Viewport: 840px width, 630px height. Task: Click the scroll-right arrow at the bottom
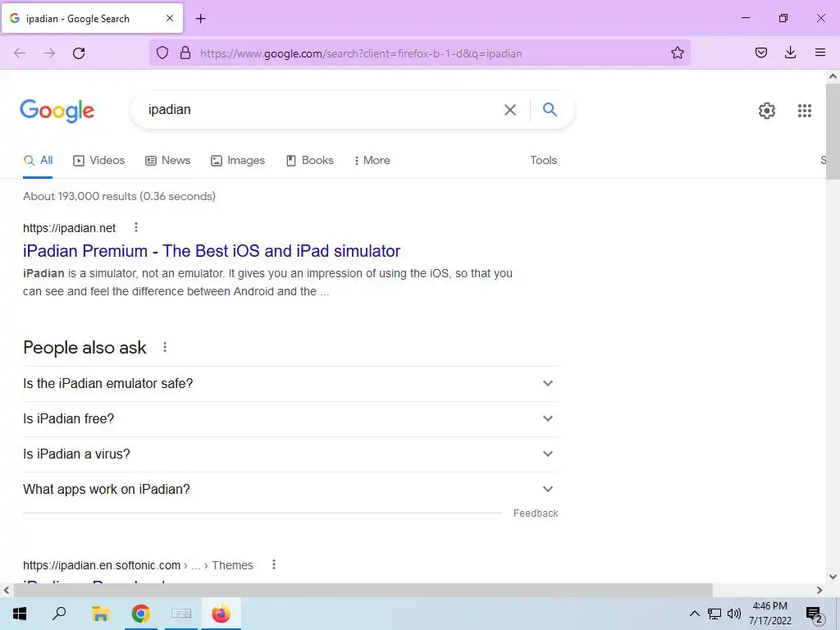coord(819,590)
